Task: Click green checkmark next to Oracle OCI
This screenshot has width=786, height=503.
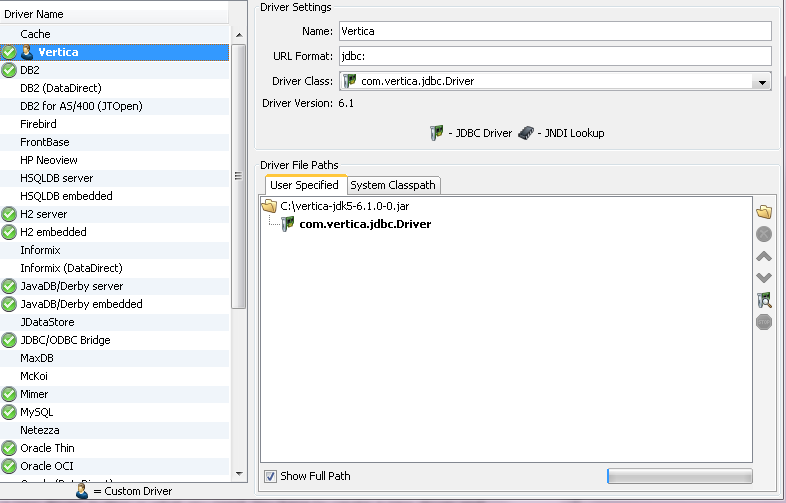Action: tap(9, 466)
